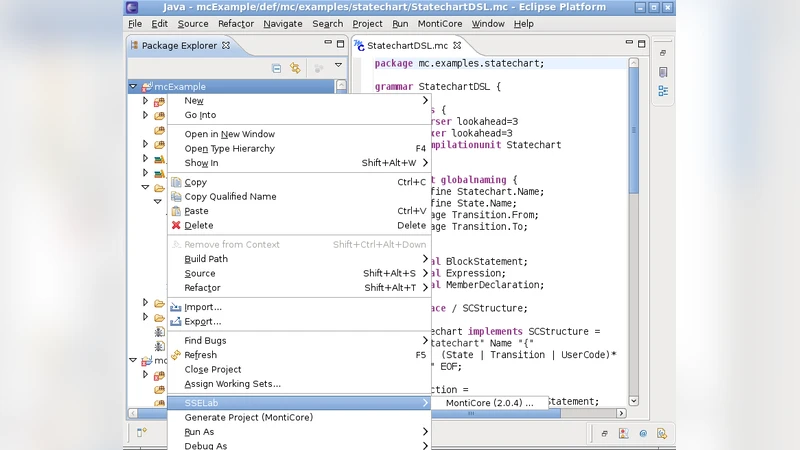Image resolution: width=800 pixels, height=450 pixels.
Task: Select Copy in the context menu
Action: tap(196, 182)
